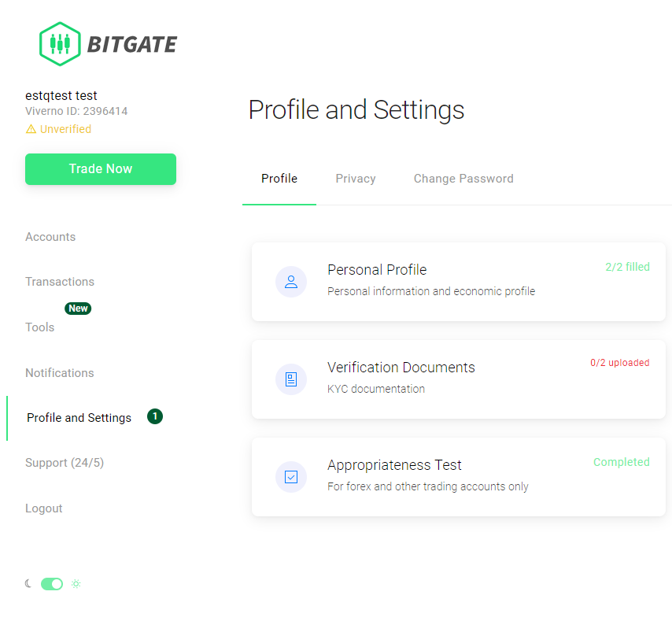The image size is (672, 621).
Task: Click the Personal Profile person icon
Action: click(x=291, y=282)
